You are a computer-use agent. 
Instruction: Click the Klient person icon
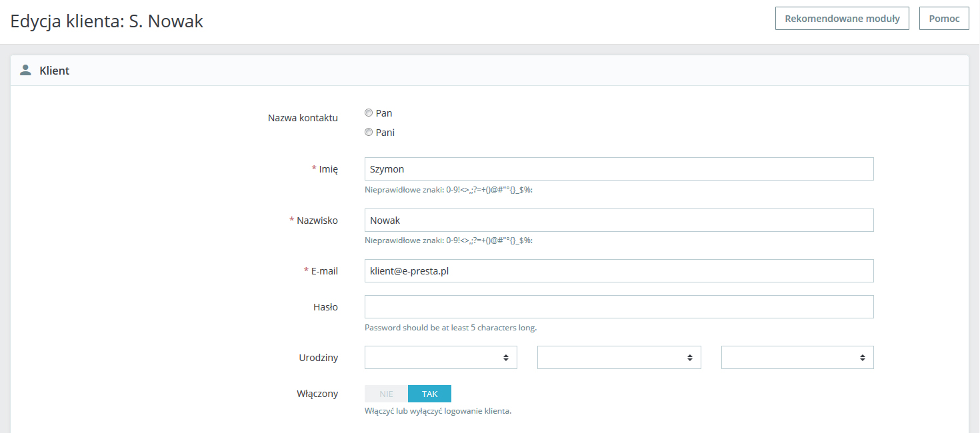point(26,70)
